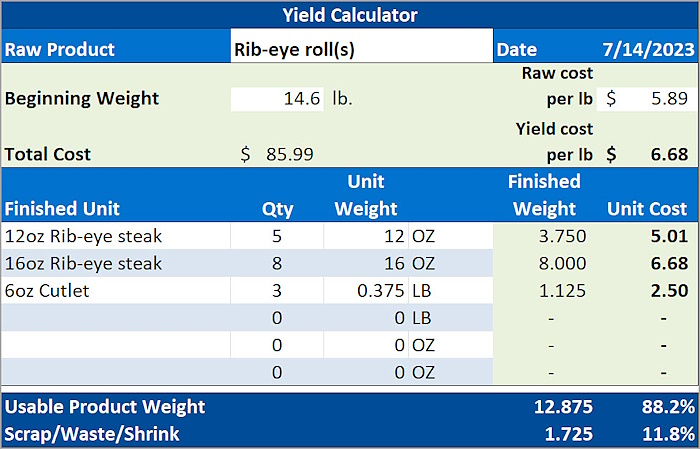This screenshot has width=700, height=449.
Task: Click the finished weight 8.000 cell
Action: coord(545,263)
